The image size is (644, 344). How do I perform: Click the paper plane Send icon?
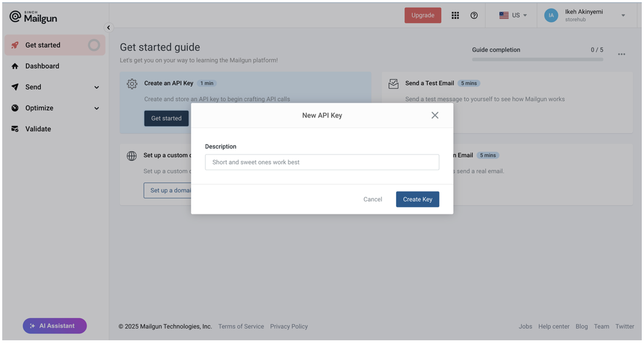(x=15, y=87)
